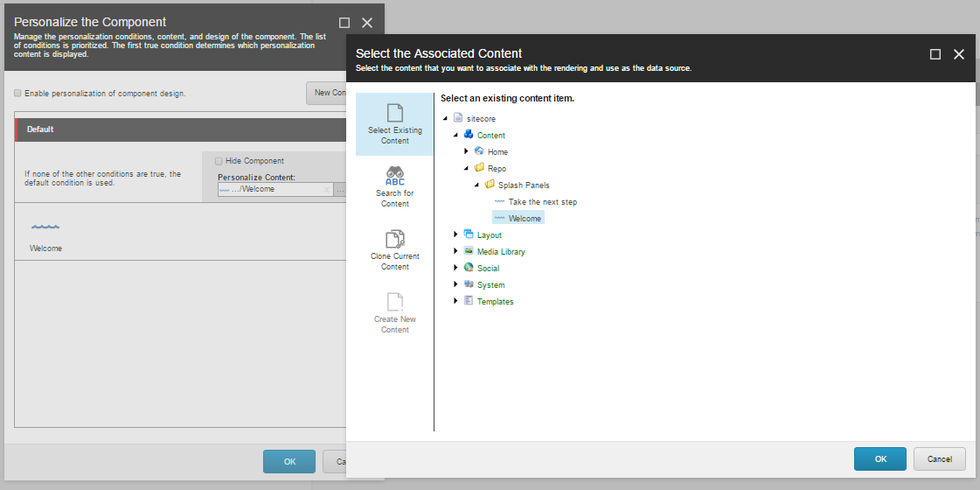Click the System icon in content tree
The image size is (980, 490).
point(469,284)
